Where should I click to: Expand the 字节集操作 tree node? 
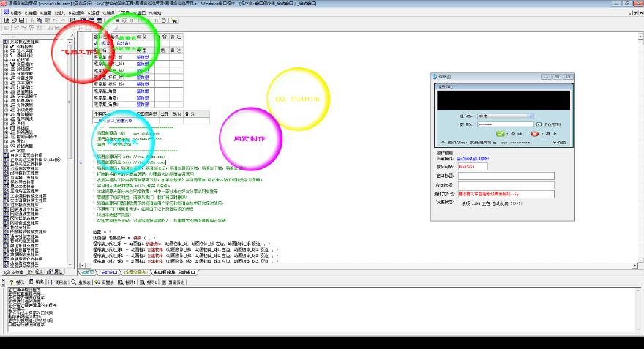click(6, 96)
